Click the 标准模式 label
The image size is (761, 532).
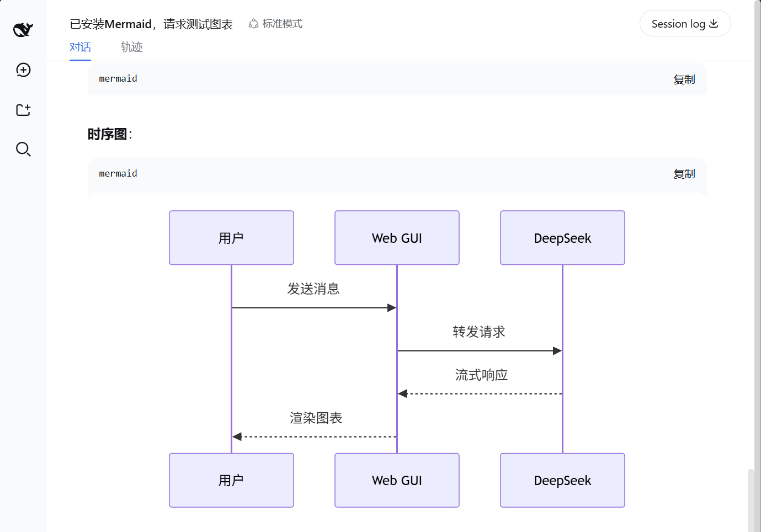(283, 24)
